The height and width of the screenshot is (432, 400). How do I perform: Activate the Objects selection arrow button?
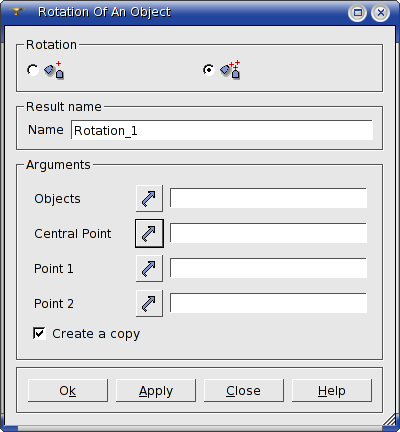click(x=149, y=198)
